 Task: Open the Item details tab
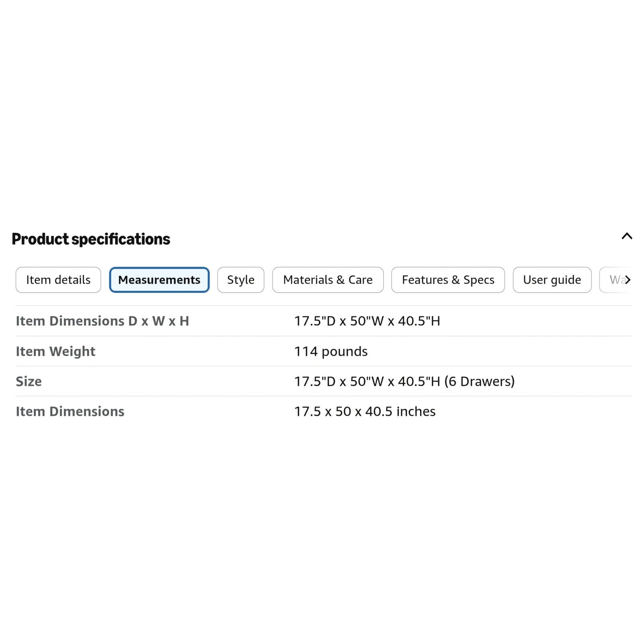58,280
